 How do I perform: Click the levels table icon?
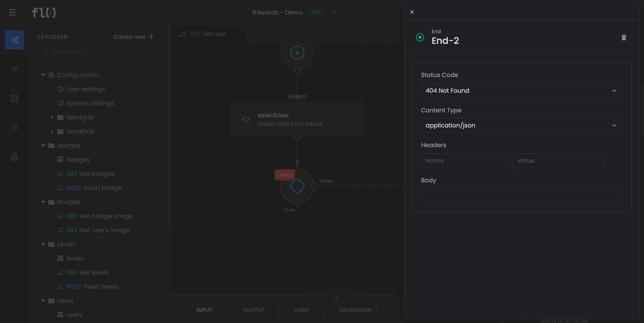(x=60, y=259)
